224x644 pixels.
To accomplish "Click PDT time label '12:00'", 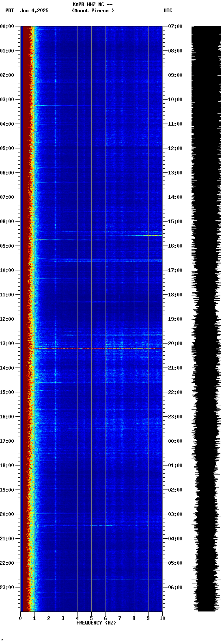I will coord(7,319).
